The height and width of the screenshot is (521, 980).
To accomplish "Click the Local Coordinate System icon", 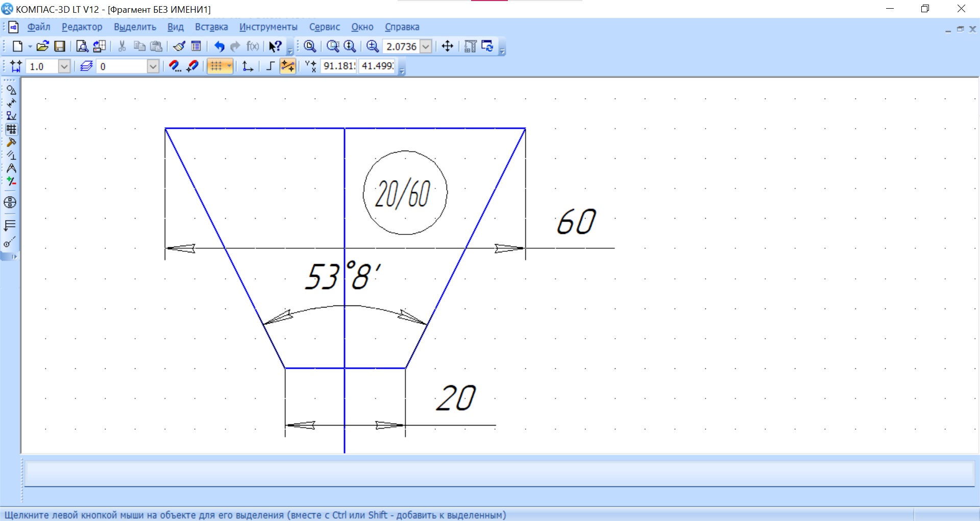I will 248,66.
